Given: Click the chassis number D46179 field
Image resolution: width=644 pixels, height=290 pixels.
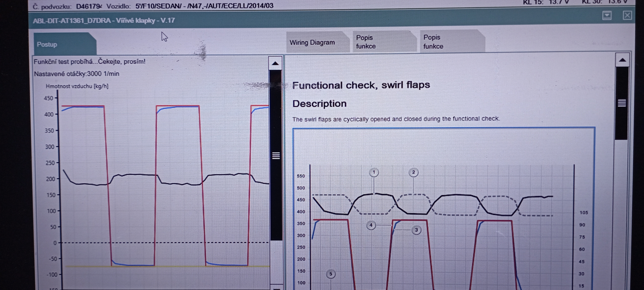Looking at the screenshot, I should coord(89,6).
